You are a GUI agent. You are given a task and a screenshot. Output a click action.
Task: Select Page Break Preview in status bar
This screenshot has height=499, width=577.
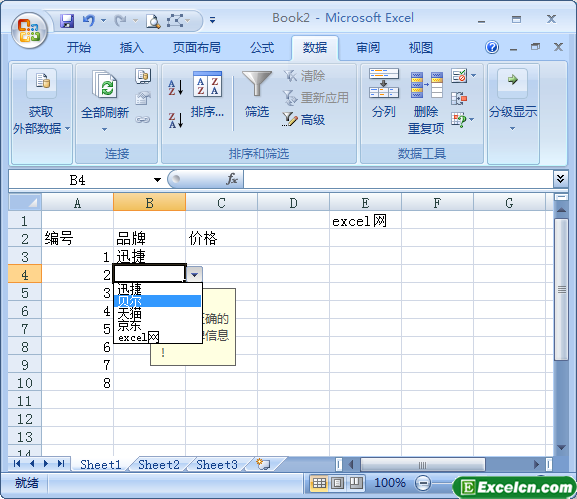pos(356,482)
